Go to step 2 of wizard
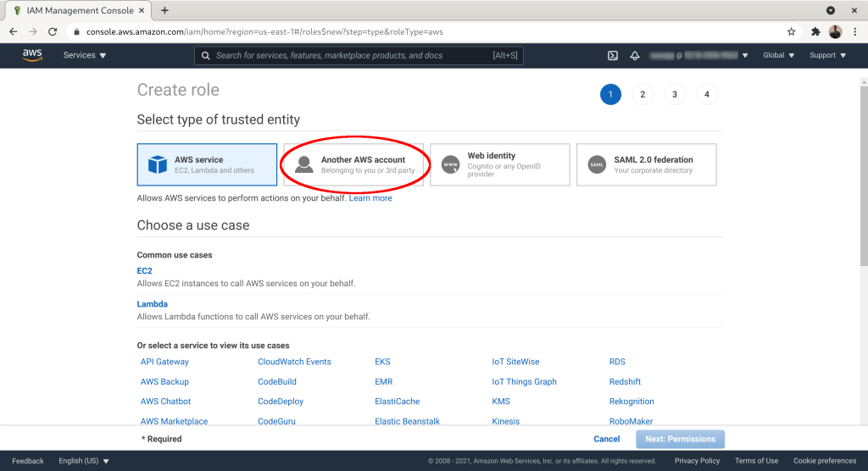The width and height of the screenshot is (868, 471). [x=643, y=94]
